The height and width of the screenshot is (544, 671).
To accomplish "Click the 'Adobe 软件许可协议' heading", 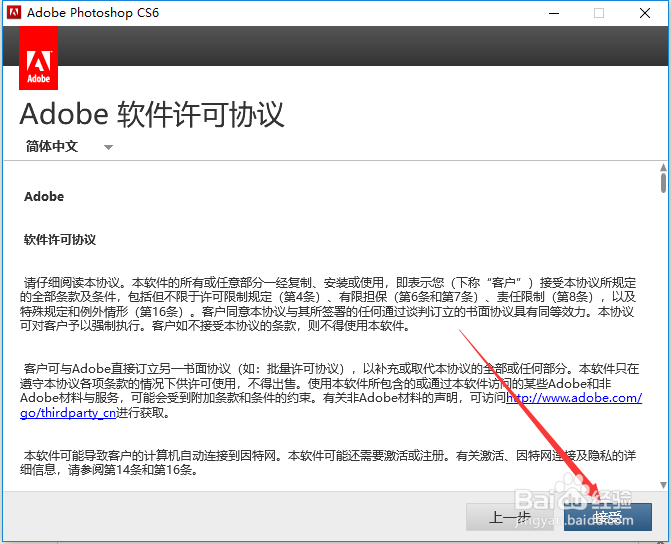I will 152,114.
